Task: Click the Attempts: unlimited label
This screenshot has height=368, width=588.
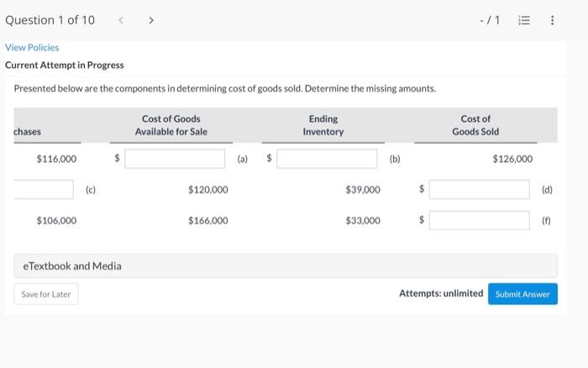Action: tap(441, 293)
